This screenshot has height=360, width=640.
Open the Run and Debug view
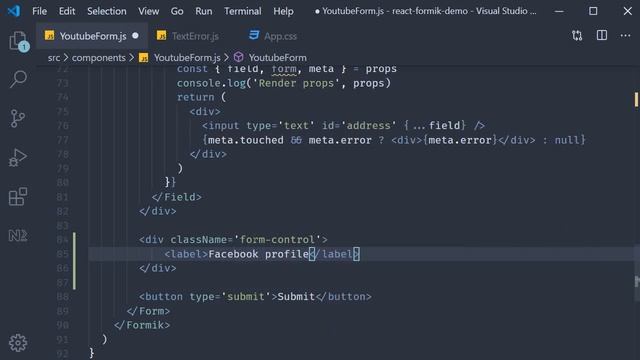pyautogui.click(x=18, y=158)
